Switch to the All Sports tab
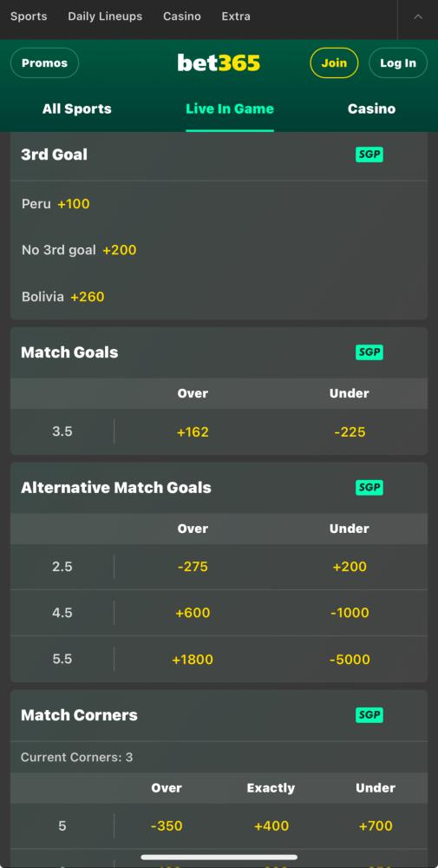 coord(77,109)
